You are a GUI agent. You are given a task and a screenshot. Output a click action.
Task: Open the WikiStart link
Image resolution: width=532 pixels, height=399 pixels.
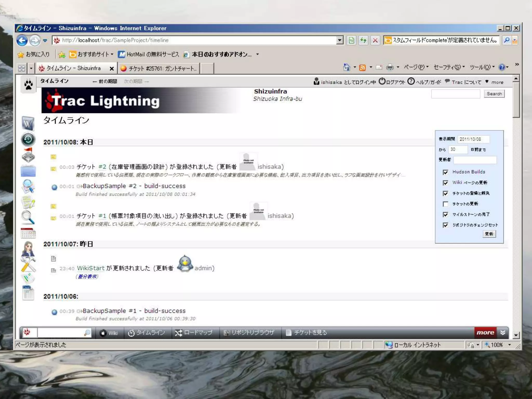pyautogui.click(x=91, y=268)
